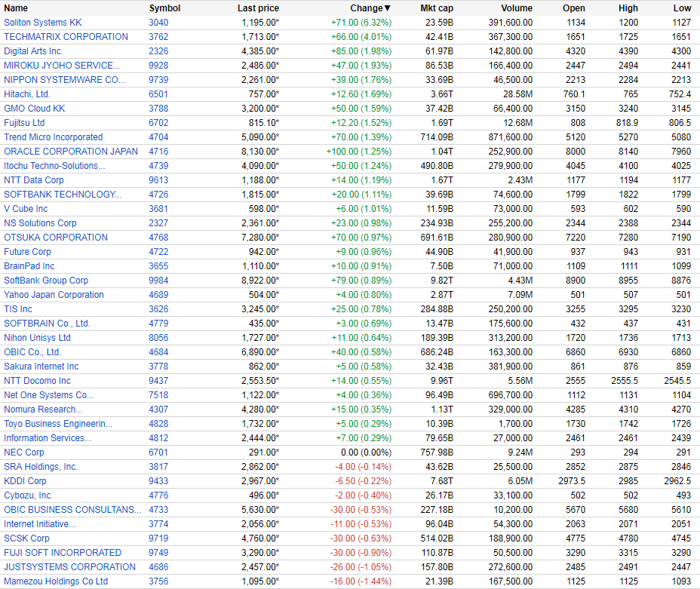Click symbol 9984 link

pyautogui.click(x=158, y=281)
